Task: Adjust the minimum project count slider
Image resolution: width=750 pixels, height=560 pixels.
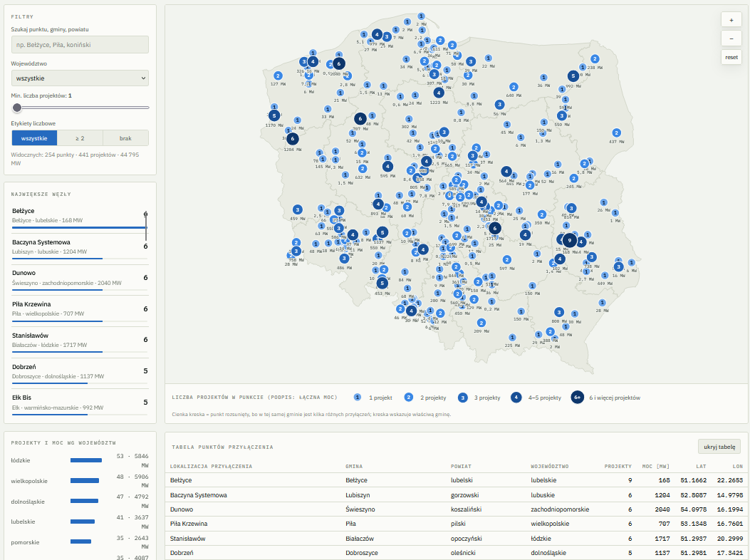Action: pyautogui.click(x=17, y=108)
